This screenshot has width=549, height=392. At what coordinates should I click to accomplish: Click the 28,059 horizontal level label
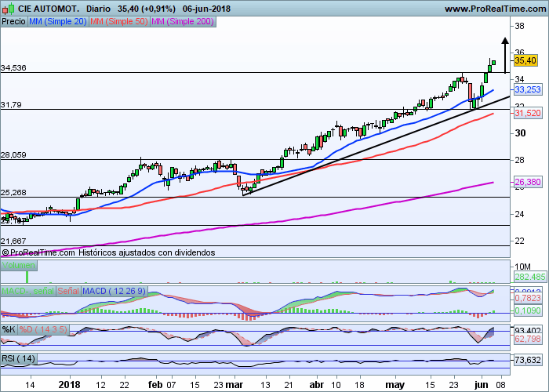(x=13, y=155)
